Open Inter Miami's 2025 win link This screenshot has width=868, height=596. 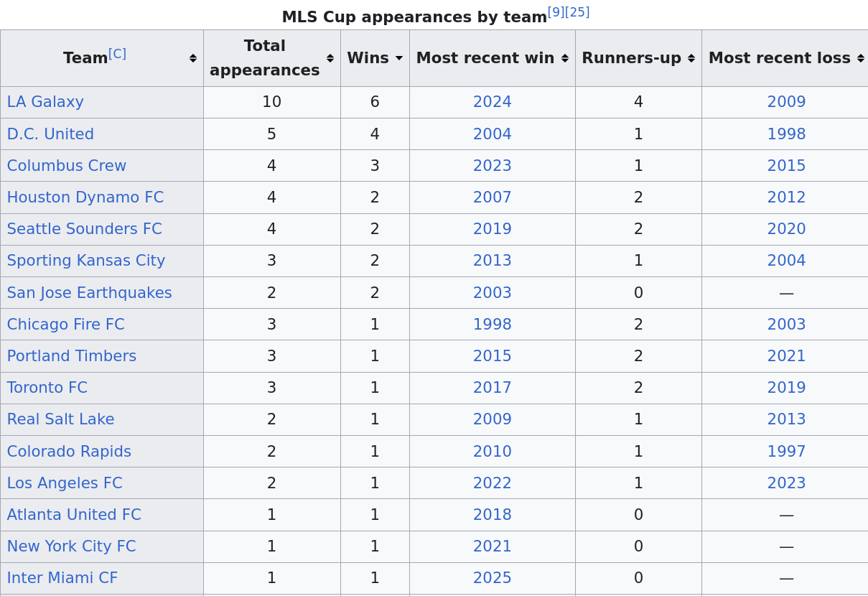(x=492, y=579)
